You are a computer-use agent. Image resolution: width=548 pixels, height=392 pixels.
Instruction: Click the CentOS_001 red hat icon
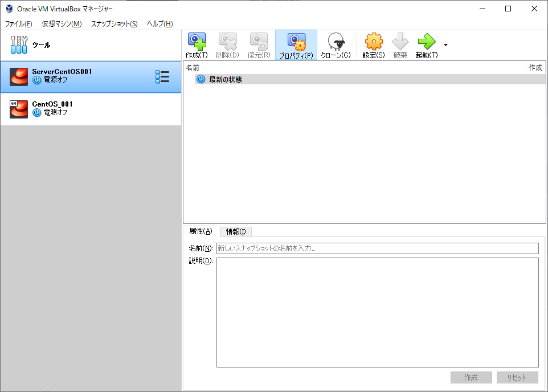click(x=19, y=109)
